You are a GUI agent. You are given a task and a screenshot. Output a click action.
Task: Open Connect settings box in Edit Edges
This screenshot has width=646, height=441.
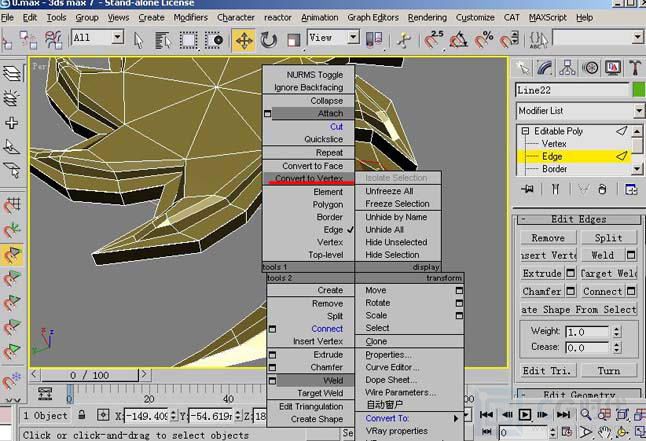(631, 291)
